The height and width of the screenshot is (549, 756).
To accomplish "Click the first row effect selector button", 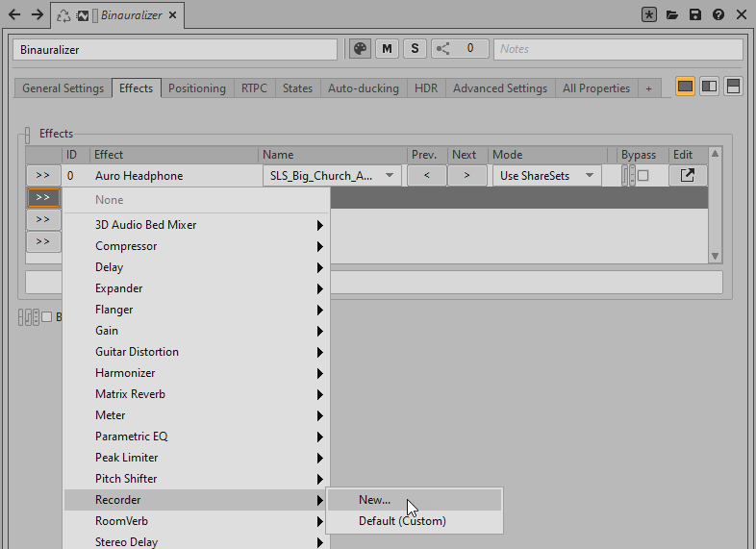I will [x=42, y=176].
